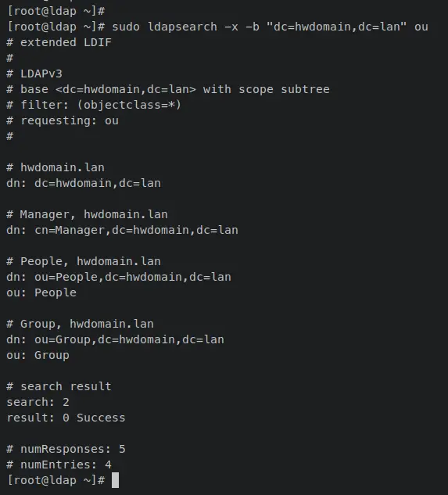Click the '# Group, hwdomain.lan' comment
This screenshot has width=448, height=495.
(81, 324)
